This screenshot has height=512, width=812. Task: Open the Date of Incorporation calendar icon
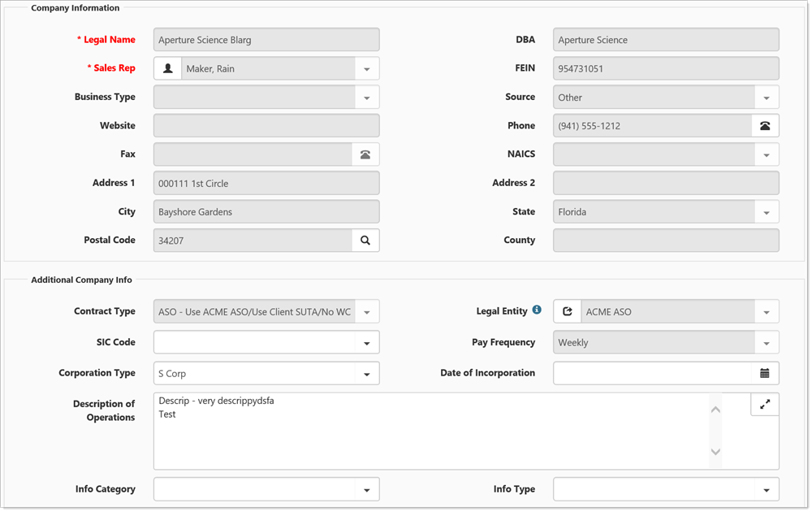(765, 373)
